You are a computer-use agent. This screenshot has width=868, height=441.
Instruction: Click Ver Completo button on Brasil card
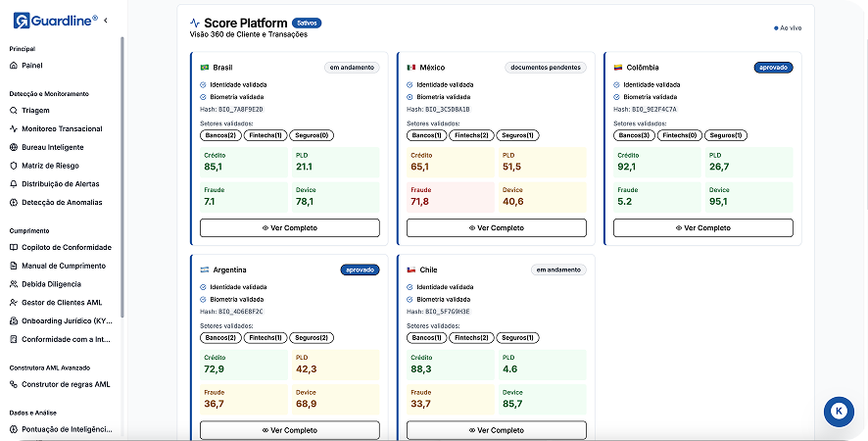click(289, 227)
